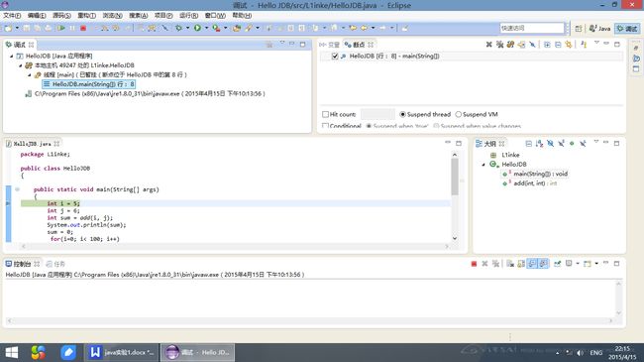Screen dimensions: 644x362
Task: Select the Suspend VM radio button
Action: pyautogui.click(x=459, y=114)
